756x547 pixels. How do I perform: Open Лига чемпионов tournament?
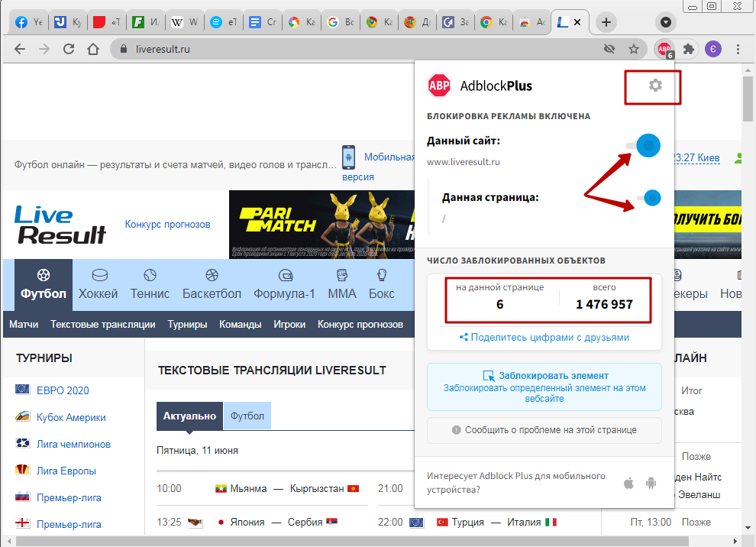[73, 444]
